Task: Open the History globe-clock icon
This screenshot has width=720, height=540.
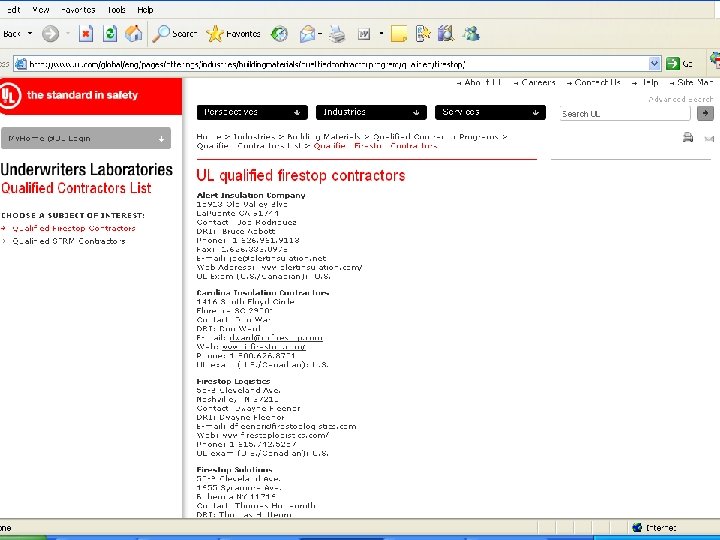Action: pyautogui.click(x=279, y=34)
